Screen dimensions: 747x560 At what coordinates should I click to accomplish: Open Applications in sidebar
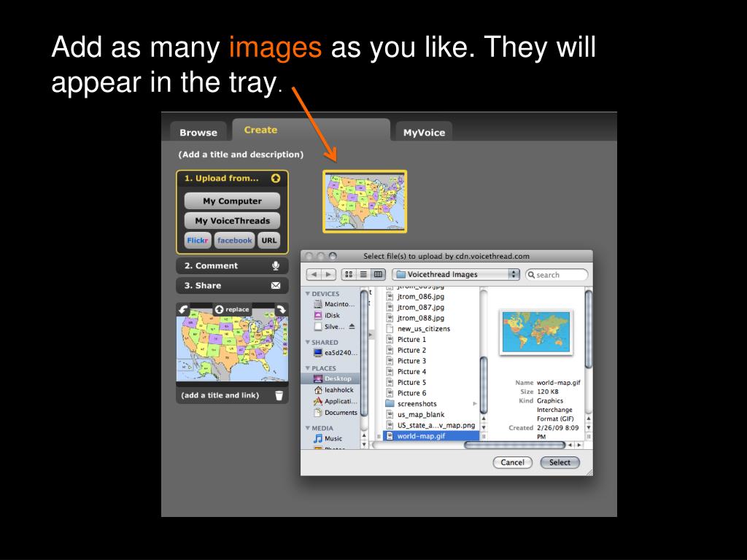tap(334, 402)
